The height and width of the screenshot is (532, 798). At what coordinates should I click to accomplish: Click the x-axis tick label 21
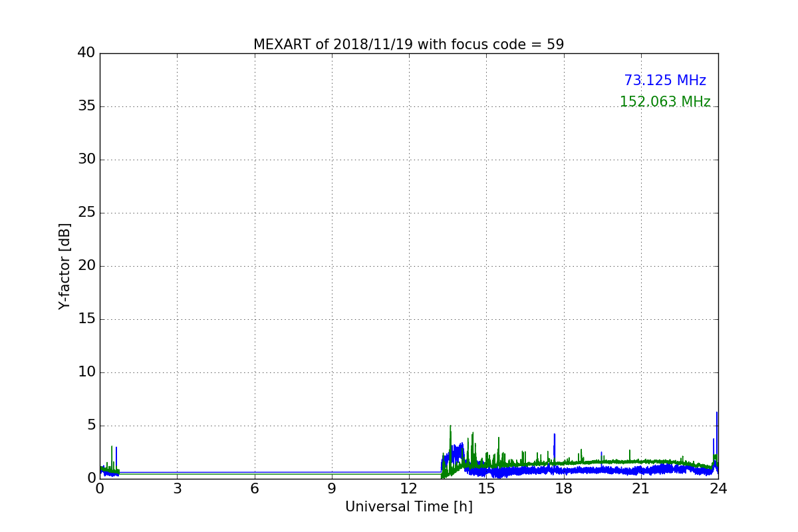tap(641, 489)
